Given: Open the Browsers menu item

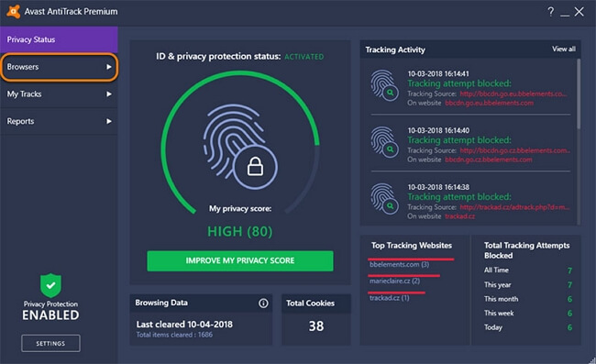Looking at the screenshot, I should (x=59, y=67).
